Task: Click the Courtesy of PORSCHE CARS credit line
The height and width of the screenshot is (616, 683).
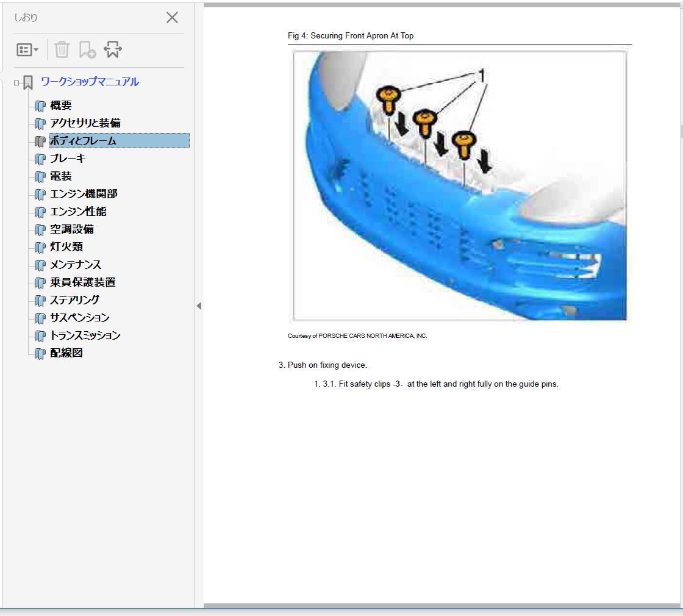Action: coord(357,336)
